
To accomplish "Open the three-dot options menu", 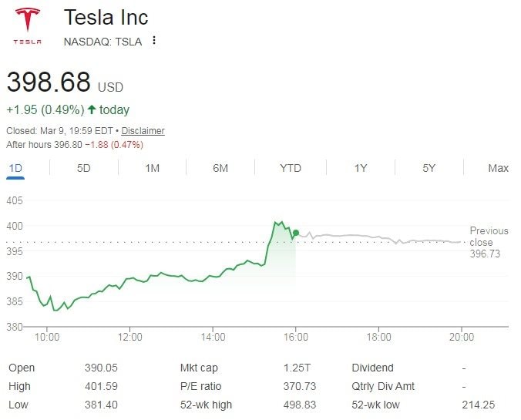I will [x=154, y=41].
